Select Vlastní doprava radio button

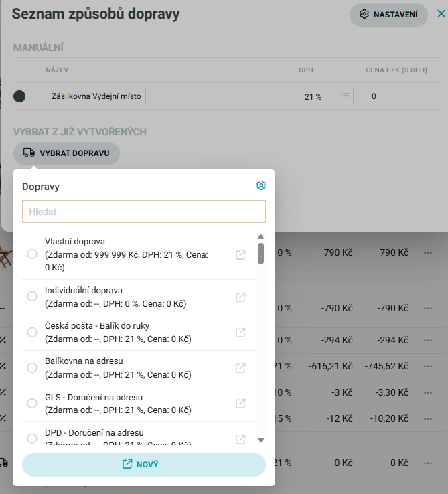click(x=31, y=254)
